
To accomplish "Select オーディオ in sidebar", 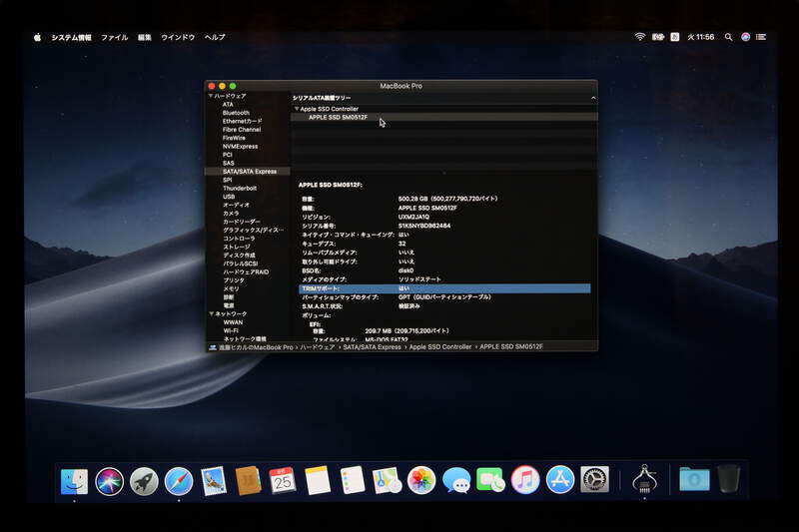I will point(236,205).
